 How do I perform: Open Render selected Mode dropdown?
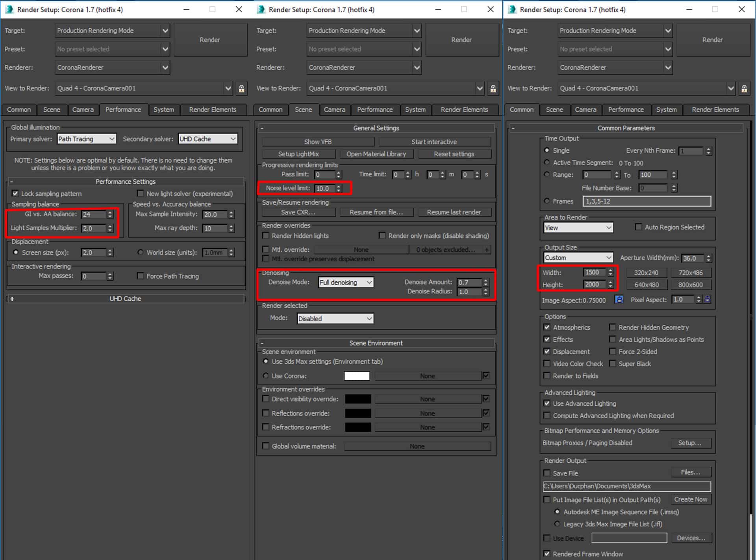tap(335, 319)
